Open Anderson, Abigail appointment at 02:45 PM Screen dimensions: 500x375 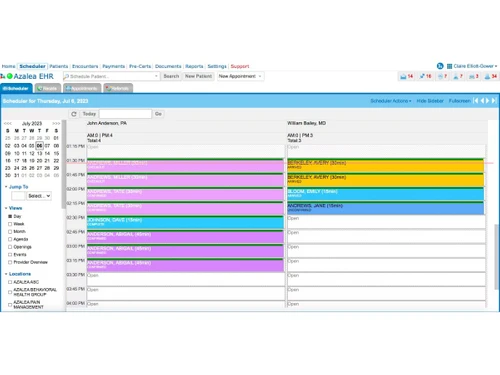(x=185, y=236)
